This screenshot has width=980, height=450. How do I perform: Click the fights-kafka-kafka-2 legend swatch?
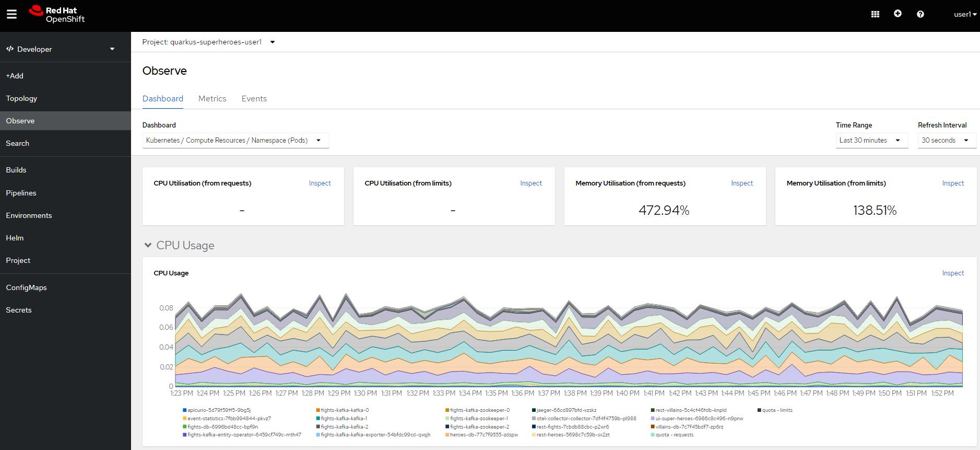tap(318, 427)
